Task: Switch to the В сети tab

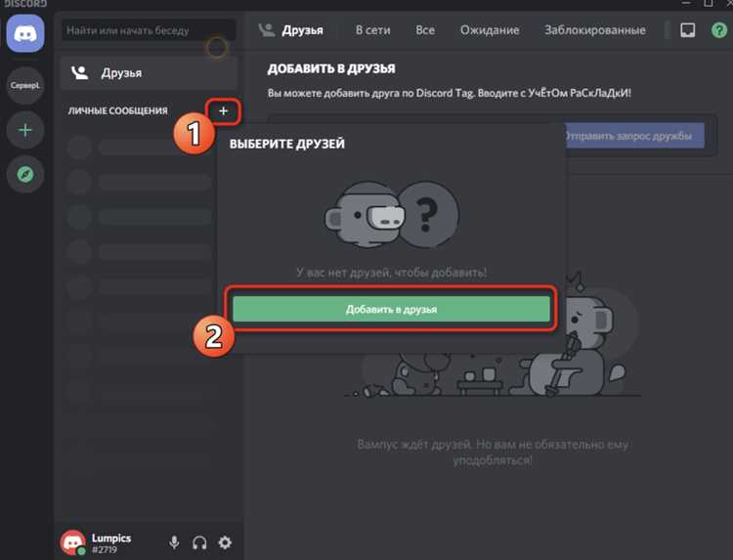Action: click(x=372, y=30)
